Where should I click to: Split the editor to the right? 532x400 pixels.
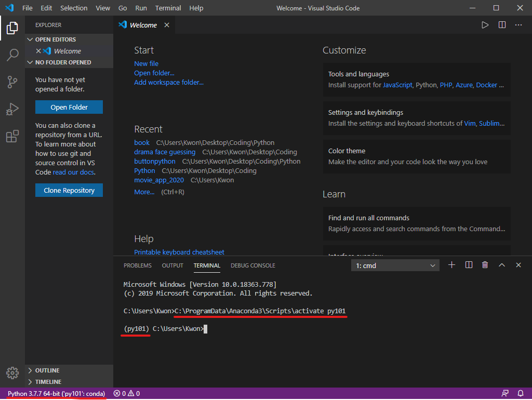pos(502,25)
